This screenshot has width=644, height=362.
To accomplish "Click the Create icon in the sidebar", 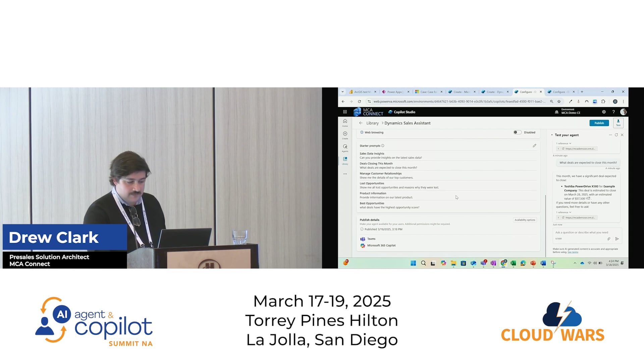I will [345, 135].
